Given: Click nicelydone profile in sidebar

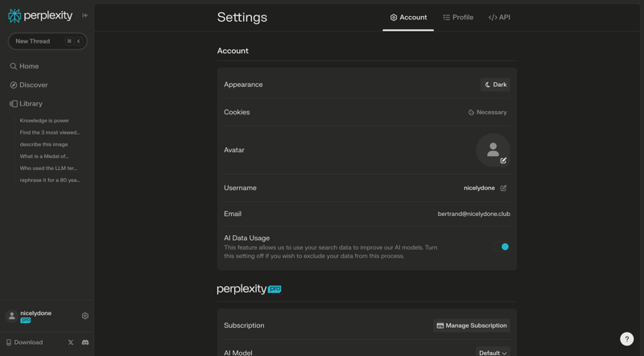Looking at the screenshot, I should (29, 316).
